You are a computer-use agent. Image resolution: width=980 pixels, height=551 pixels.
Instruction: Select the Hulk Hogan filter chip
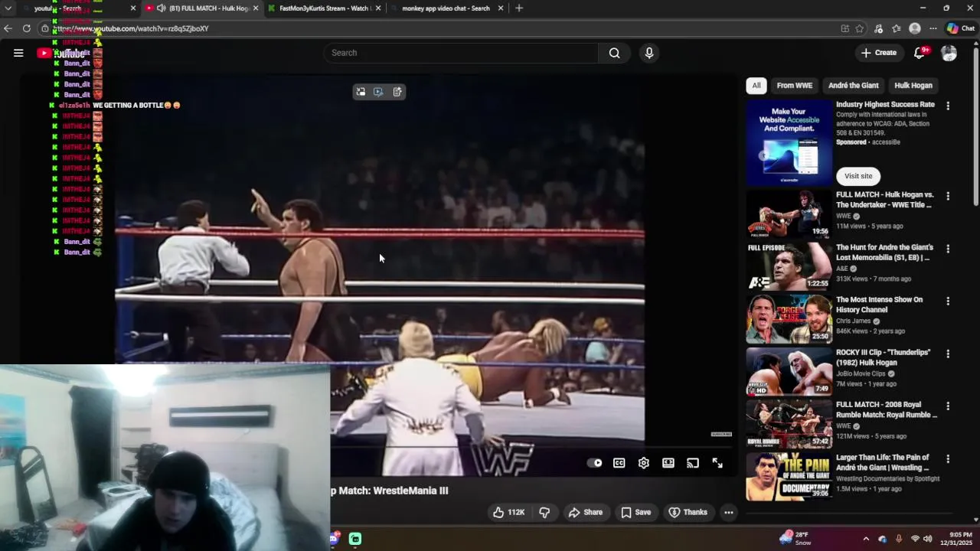pyautogui.click(x=913, y=86)
